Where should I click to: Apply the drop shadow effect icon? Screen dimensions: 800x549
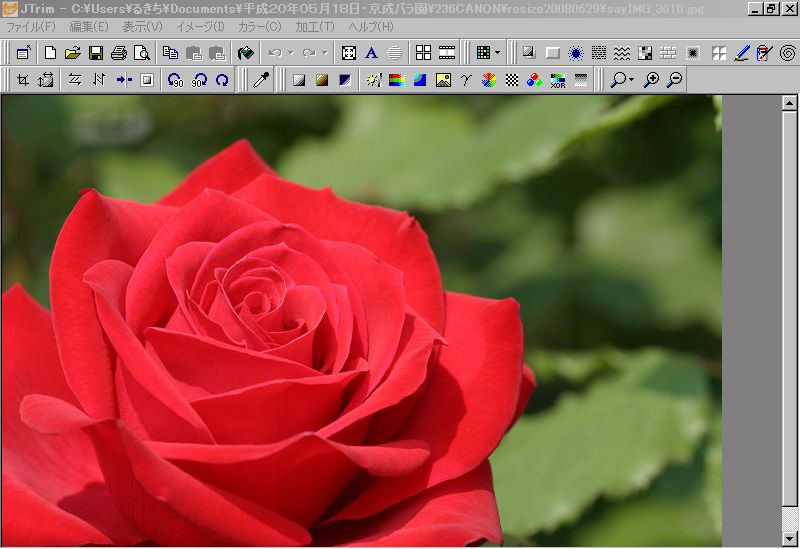coord(529,53)
